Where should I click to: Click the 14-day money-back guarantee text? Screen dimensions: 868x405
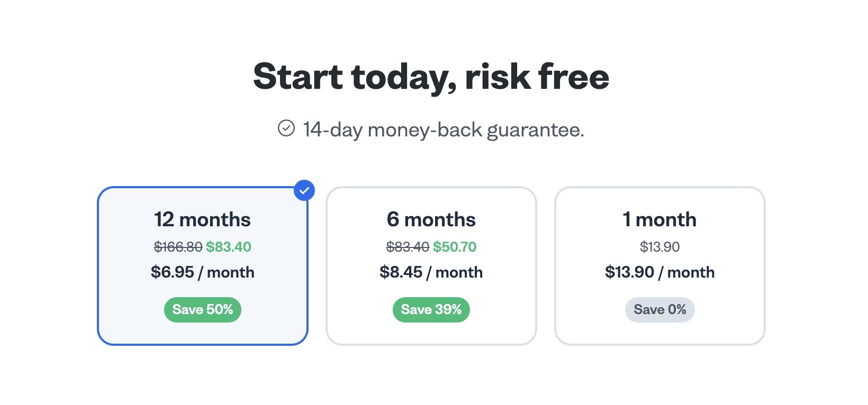click(x=444, y=130)
